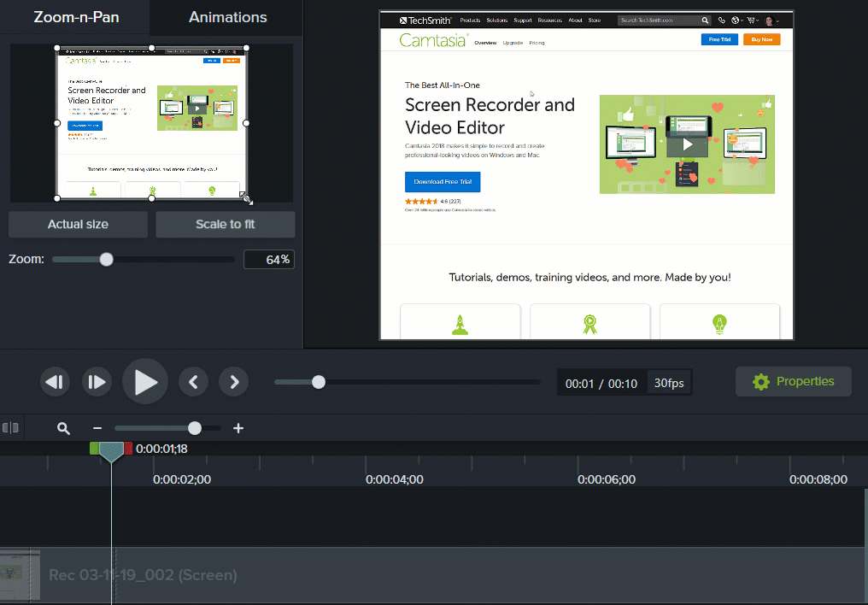Click the large Play button in playback controls

[145, 381]
